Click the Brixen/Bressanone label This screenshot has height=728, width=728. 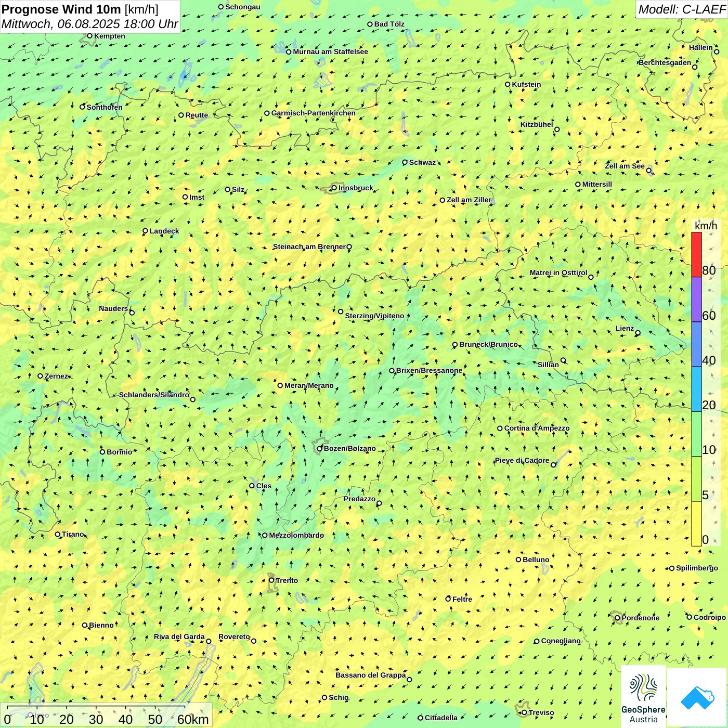tap(429, 370)
